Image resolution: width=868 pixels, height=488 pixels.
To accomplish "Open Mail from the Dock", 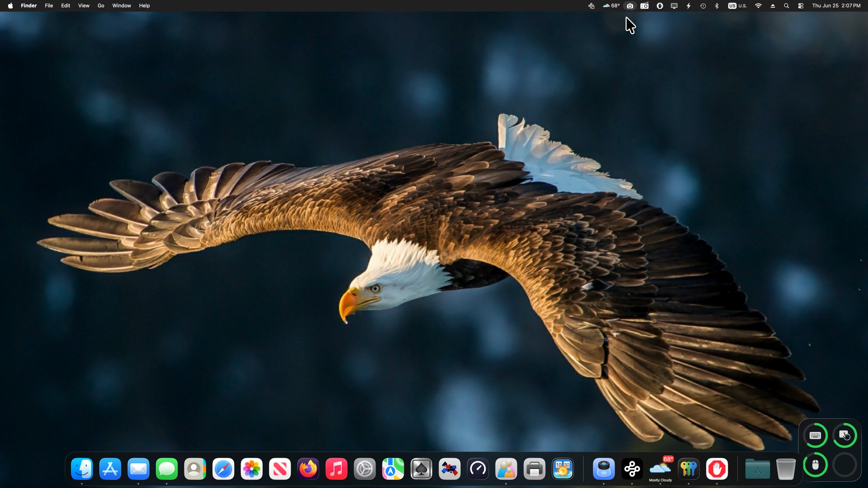I will tap(138, 469).
